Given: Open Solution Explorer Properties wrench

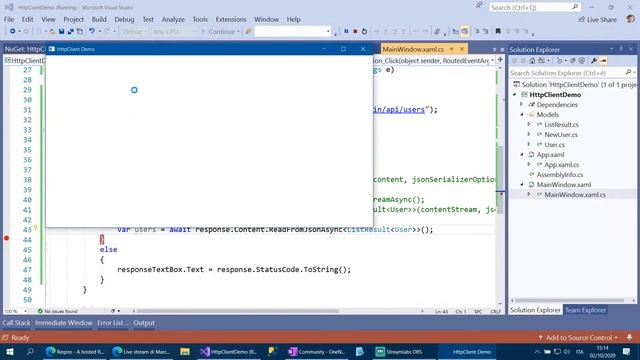Looking at the screenshot, I should [x=594, y=61].
